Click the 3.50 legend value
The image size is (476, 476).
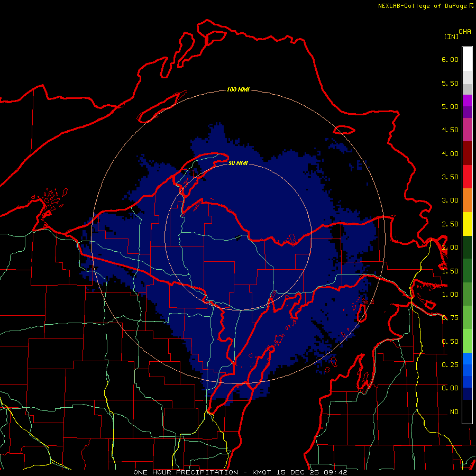tap(450, 177)
